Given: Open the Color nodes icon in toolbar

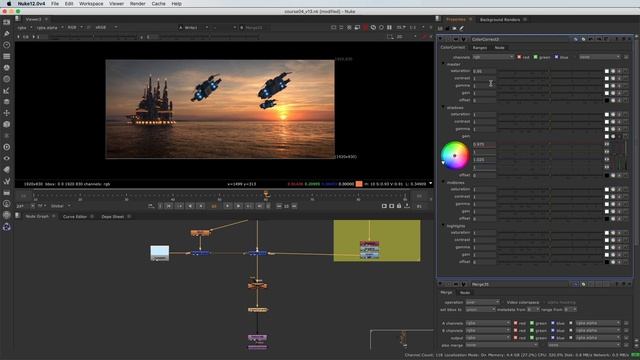Looking at the screenshot, I should click(7, 68).
